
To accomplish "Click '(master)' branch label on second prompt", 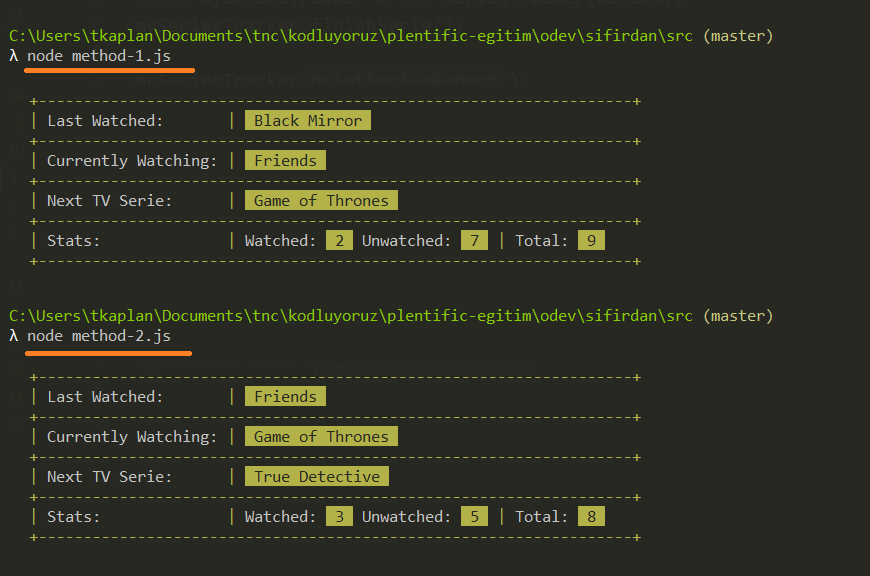I will point(738,316).
